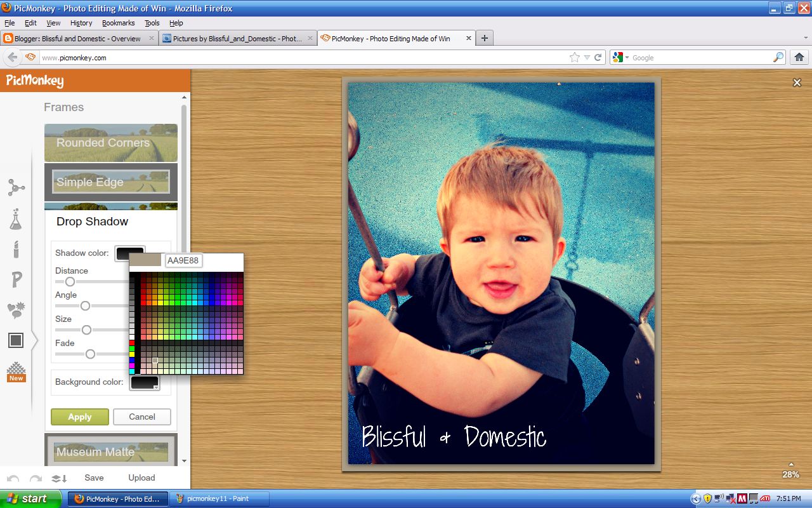Open the Text tool P icon
The width and height of the screenshot is (812, 508).
click(16, 279)
